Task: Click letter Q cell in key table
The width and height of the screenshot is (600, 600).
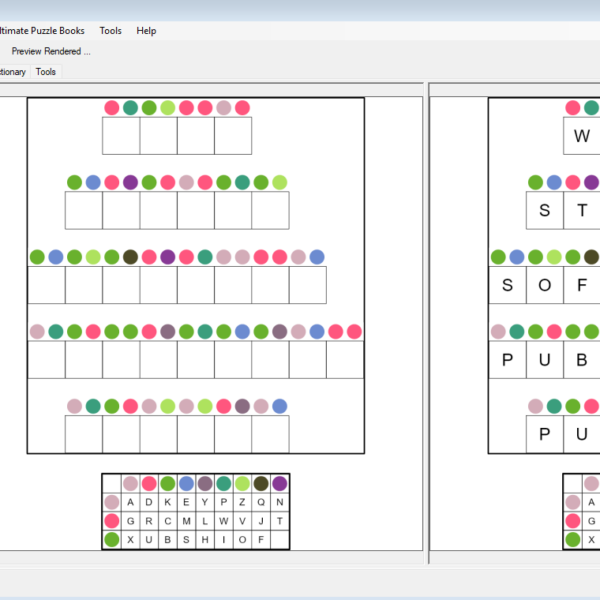Action: [261, 503]
